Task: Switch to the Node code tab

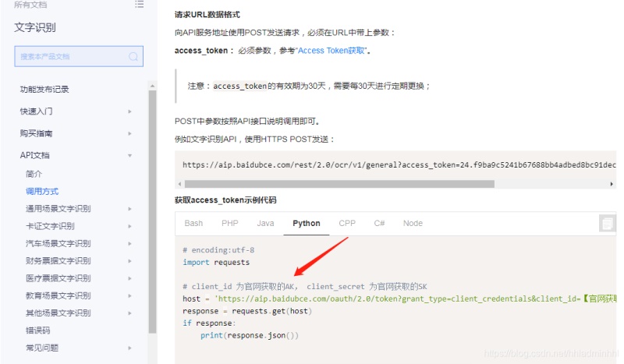Action: 413,223
